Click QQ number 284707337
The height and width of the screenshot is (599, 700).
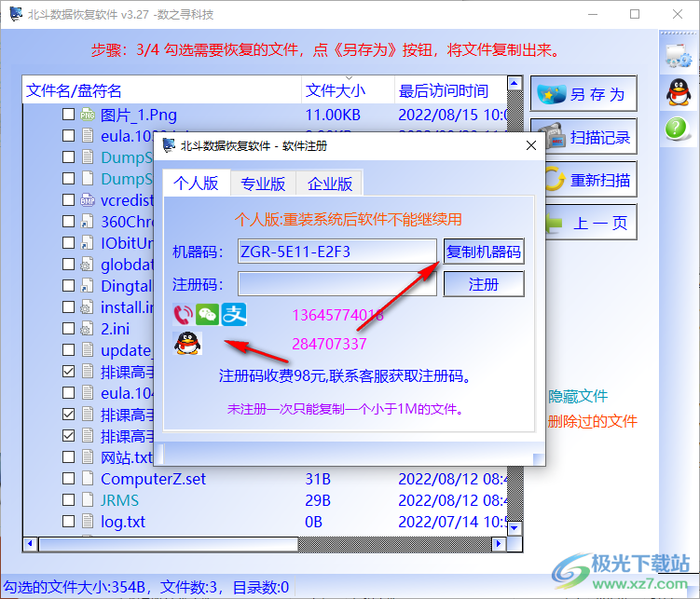(329, 344)
